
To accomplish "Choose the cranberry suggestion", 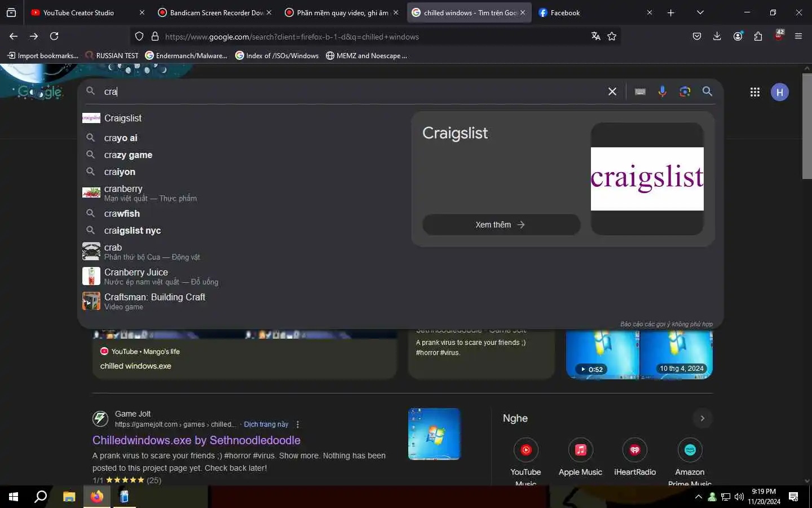I will point(242,193).
